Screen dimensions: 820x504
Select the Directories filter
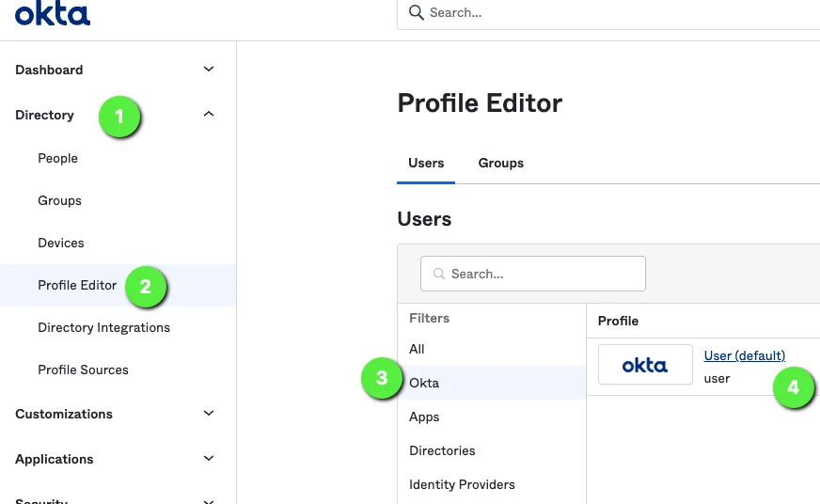coord(442,450)
